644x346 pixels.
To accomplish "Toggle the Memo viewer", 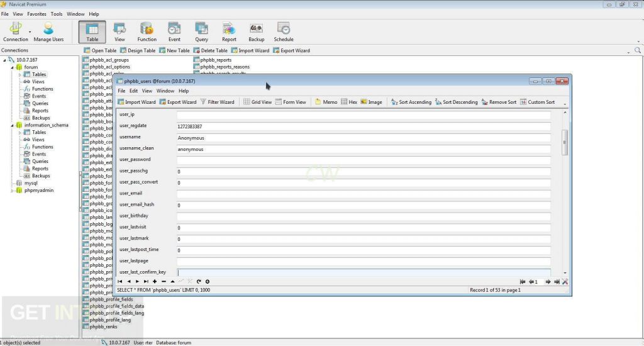I will pos(326,102).
